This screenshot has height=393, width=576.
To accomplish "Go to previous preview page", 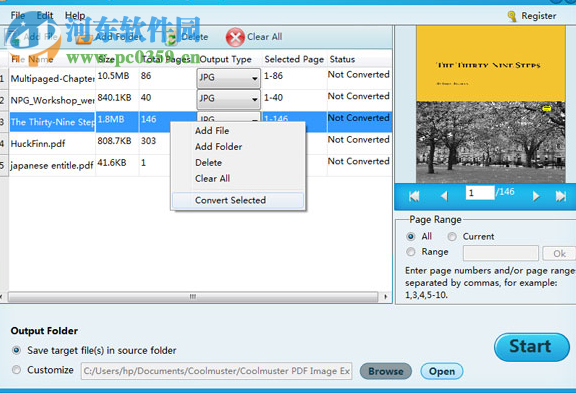I will click(x=444, y=196).
